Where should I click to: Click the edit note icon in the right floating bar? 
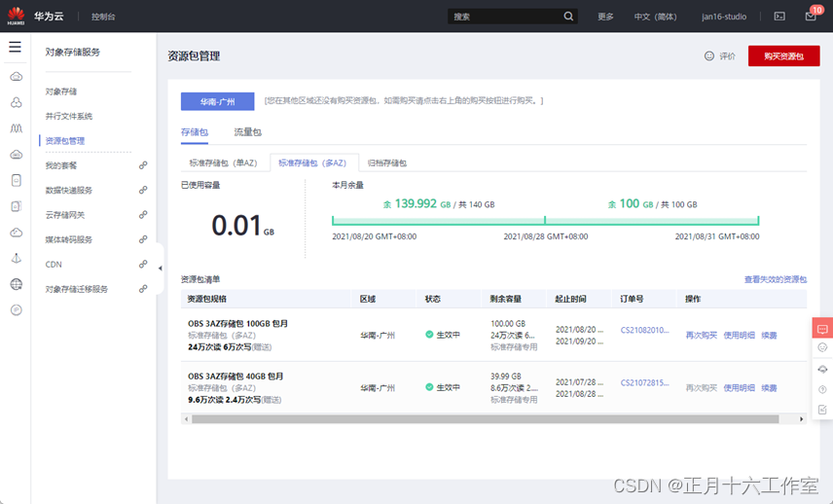[822, 410]
